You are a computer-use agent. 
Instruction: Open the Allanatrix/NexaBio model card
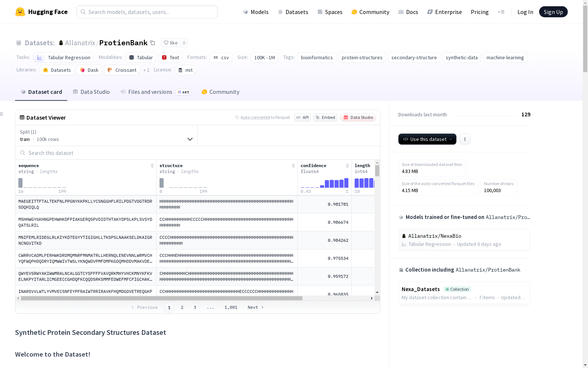coord(464,240)
